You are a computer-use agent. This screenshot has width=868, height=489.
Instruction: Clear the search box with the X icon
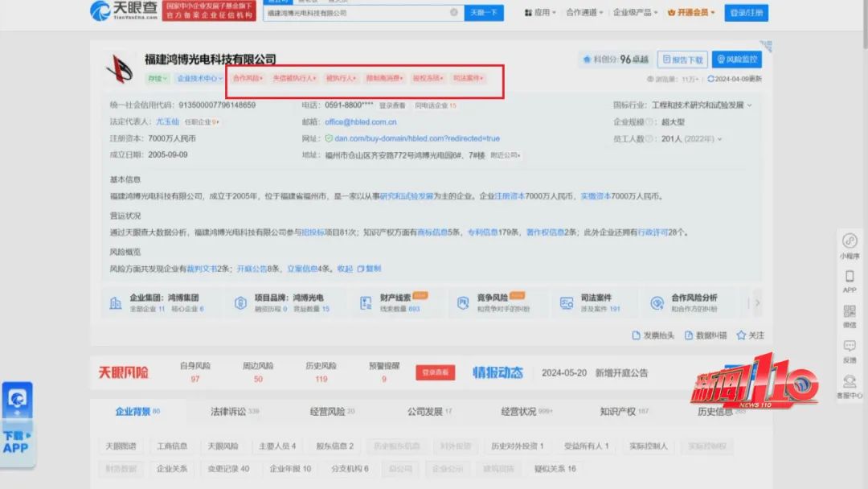pos(454,12)
